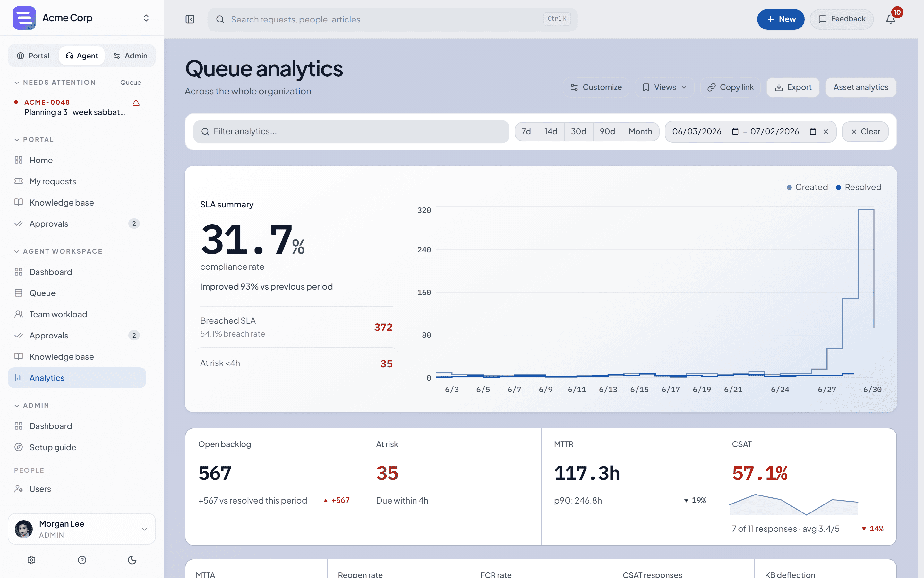
Task: Open the Queue page
Action: [x=77, y=293]
